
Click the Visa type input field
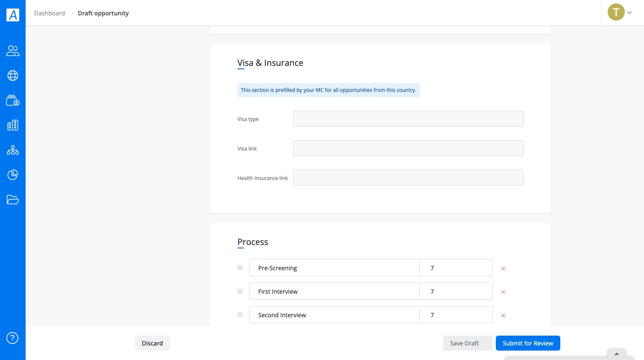(x=408, y=119)
